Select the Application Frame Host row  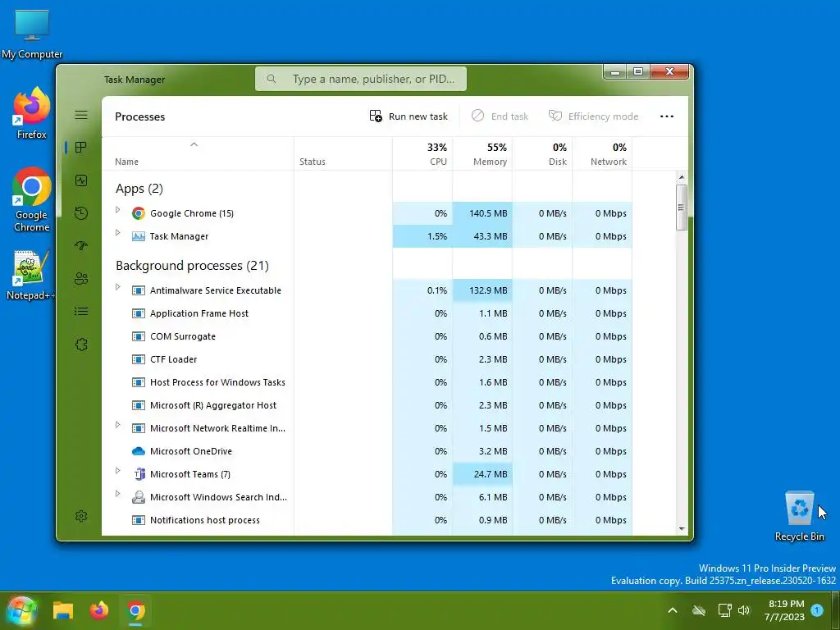coord(367,313)
